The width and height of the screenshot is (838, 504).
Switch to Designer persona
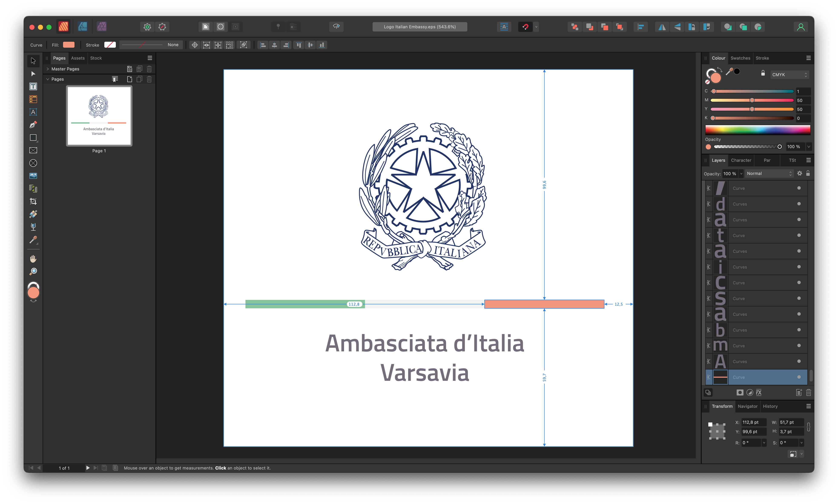click(x=83, y=26)
